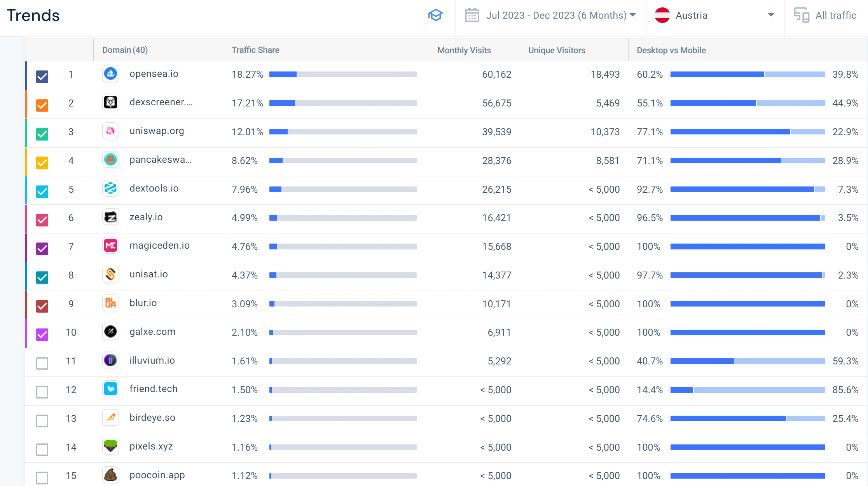Check the illuvium.io row checkbox
The height and width of the screenshot is (486, 868).
pos(42,363)
